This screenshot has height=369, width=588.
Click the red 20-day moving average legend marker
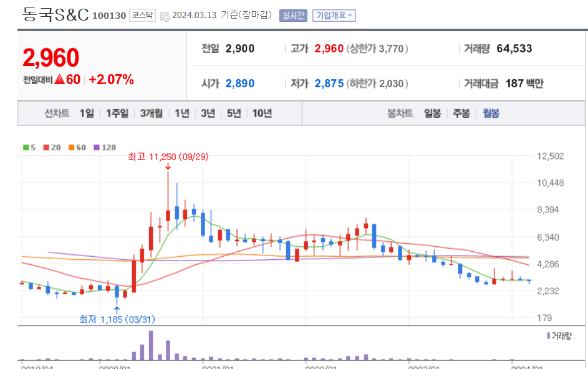(46, 147)
